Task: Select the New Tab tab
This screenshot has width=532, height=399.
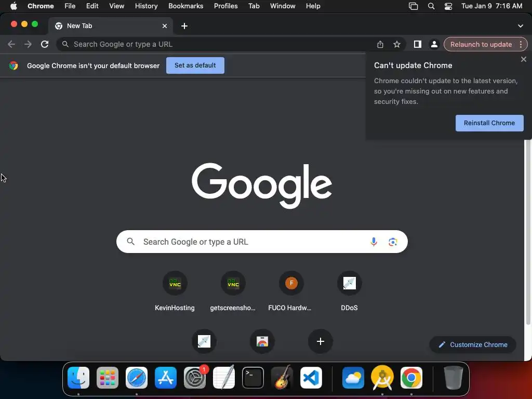Action: pos(110,26)
